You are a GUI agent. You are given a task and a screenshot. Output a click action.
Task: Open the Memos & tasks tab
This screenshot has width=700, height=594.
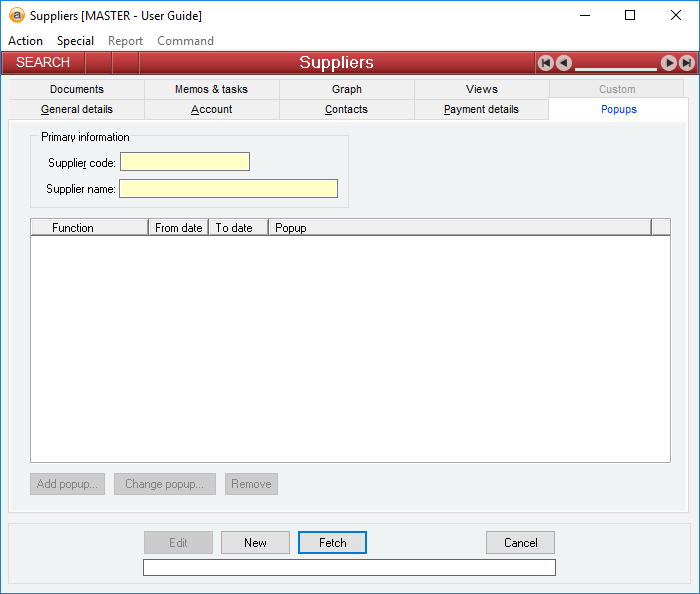211,89
